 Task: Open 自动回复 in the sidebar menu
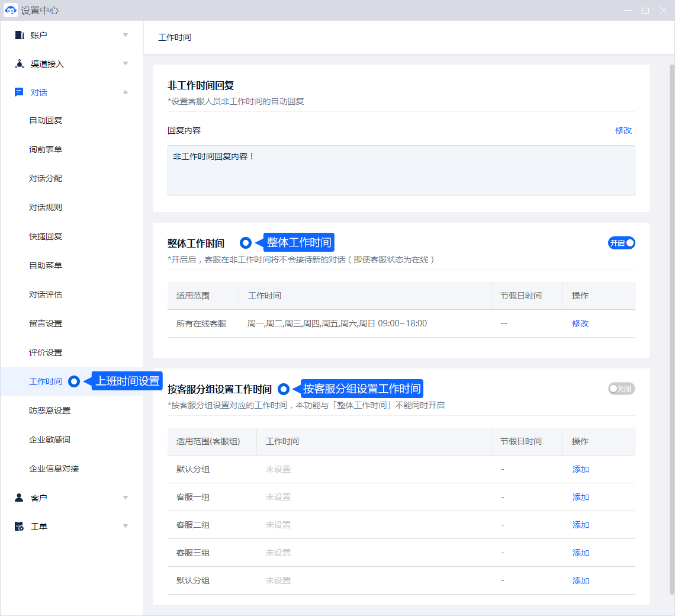(46, 120)
